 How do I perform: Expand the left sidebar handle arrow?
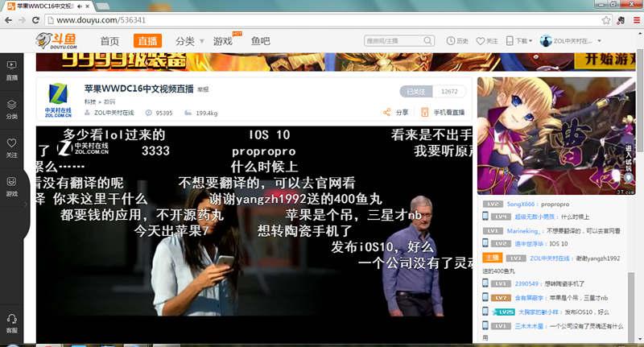tap(26, 204)
